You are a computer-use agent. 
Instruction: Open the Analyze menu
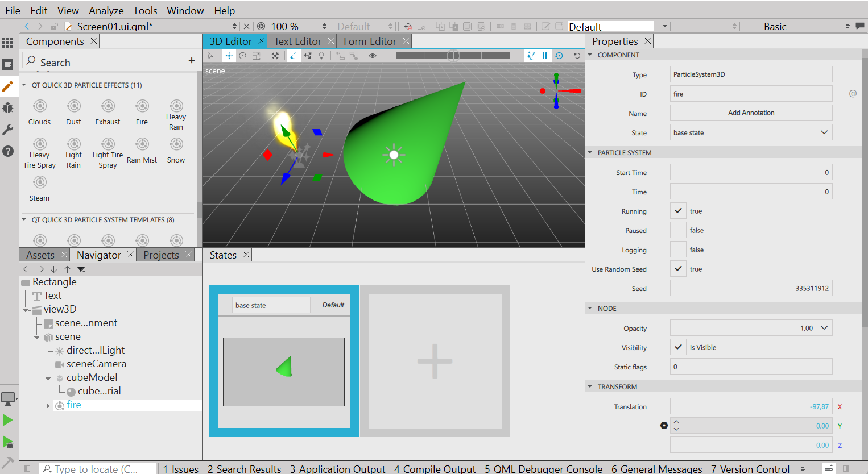pyautogui.click(x=106, y=11)
